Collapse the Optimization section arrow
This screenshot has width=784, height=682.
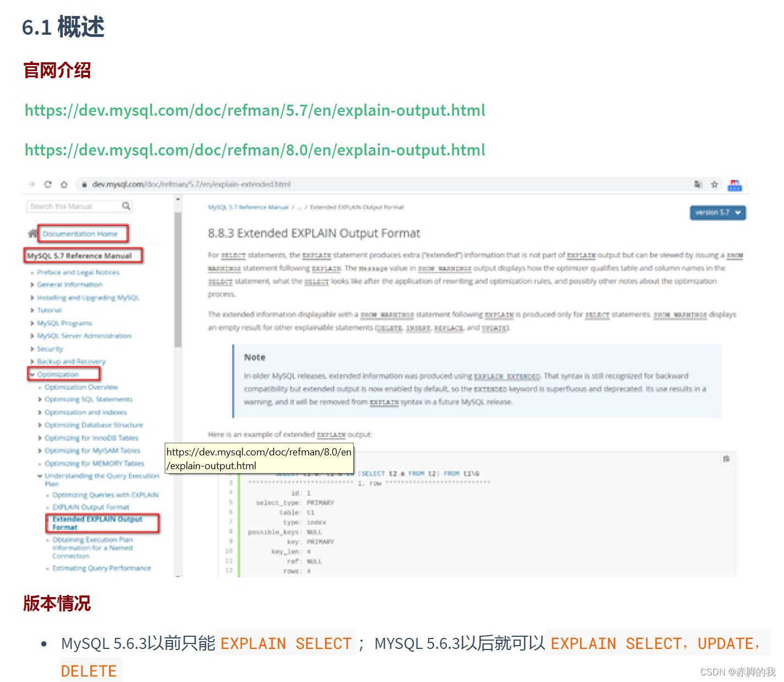coord(32,374)
